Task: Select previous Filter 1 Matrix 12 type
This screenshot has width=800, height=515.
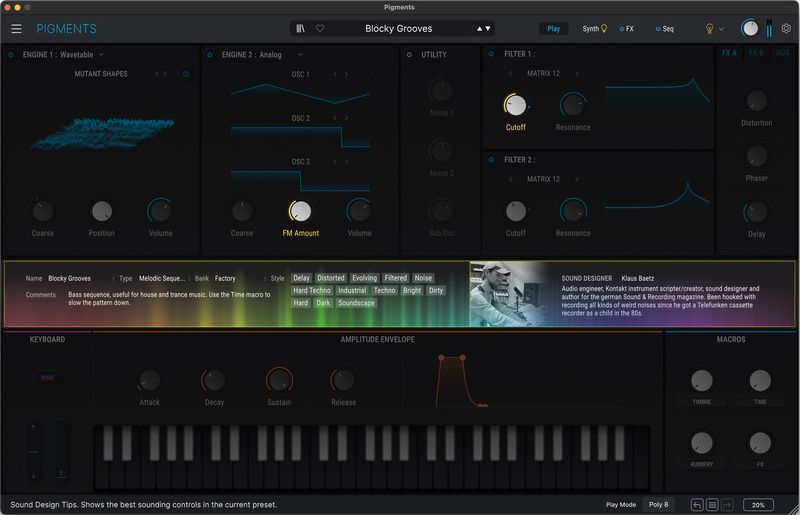Action: [x=510, y=73]
